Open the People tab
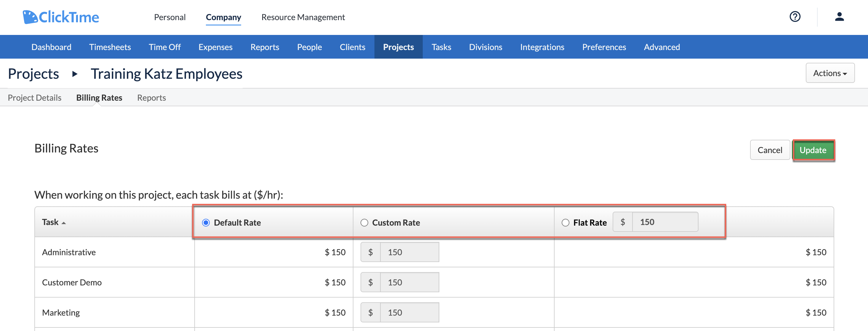 tap(309, 47)
